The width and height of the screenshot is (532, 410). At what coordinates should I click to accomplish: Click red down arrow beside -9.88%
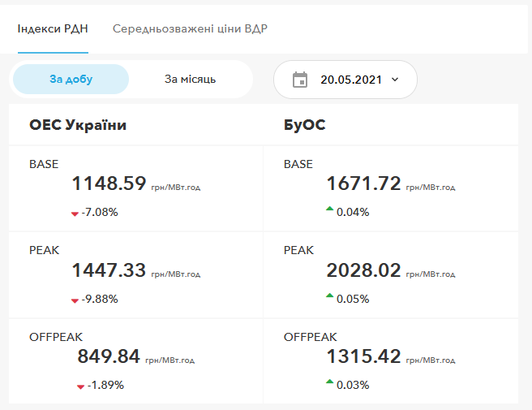coord(75,300)
